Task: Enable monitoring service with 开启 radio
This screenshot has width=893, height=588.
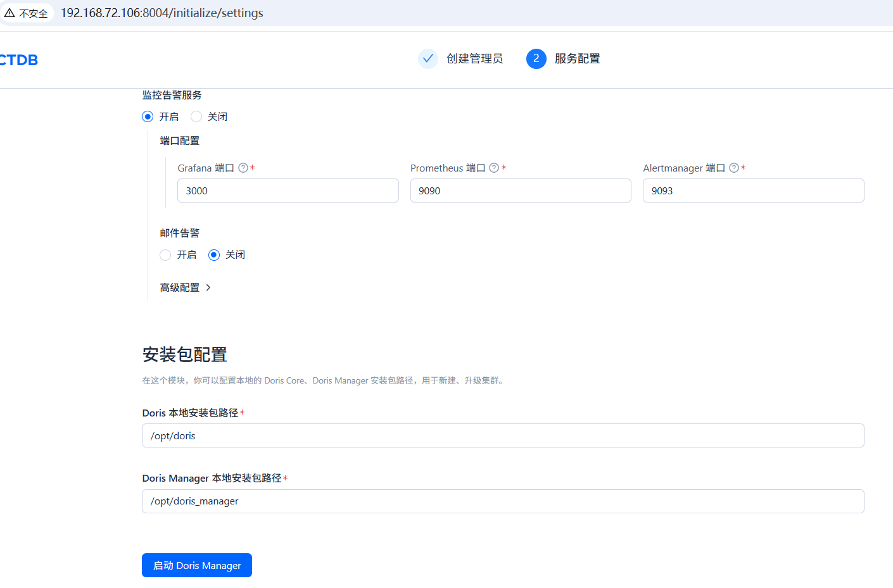Action: [148, 116]
